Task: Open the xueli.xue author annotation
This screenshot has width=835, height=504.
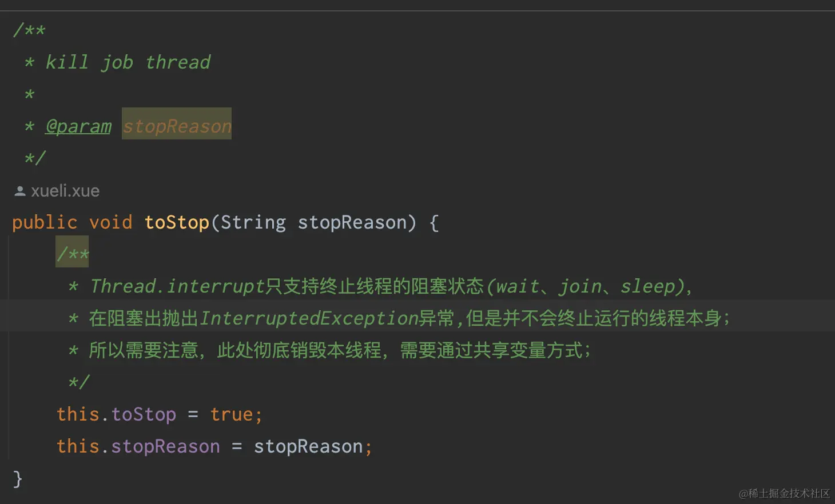Action: (x=65, y=191)
